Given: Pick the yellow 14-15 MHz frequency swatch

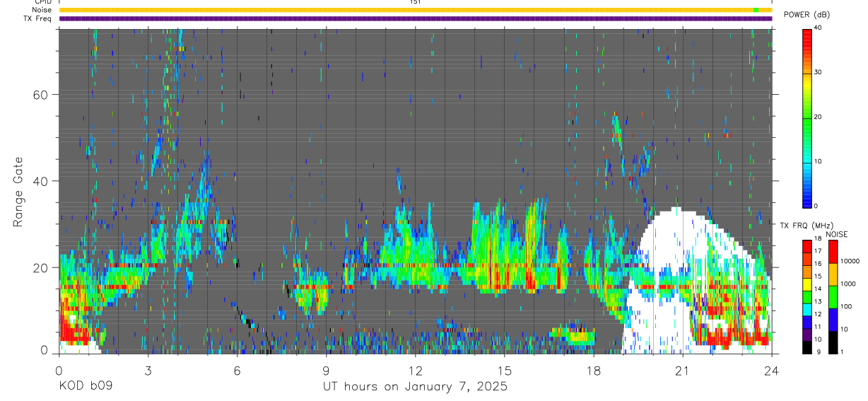Looking at the screenshot, I should [x=807, y=284].
